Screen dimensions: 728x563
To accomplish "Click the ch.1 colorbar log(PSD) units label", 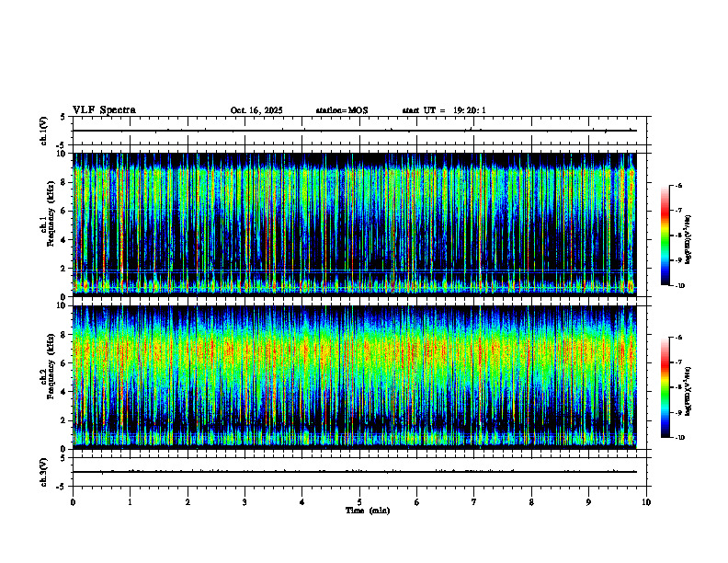I will [x=688, y=240].
